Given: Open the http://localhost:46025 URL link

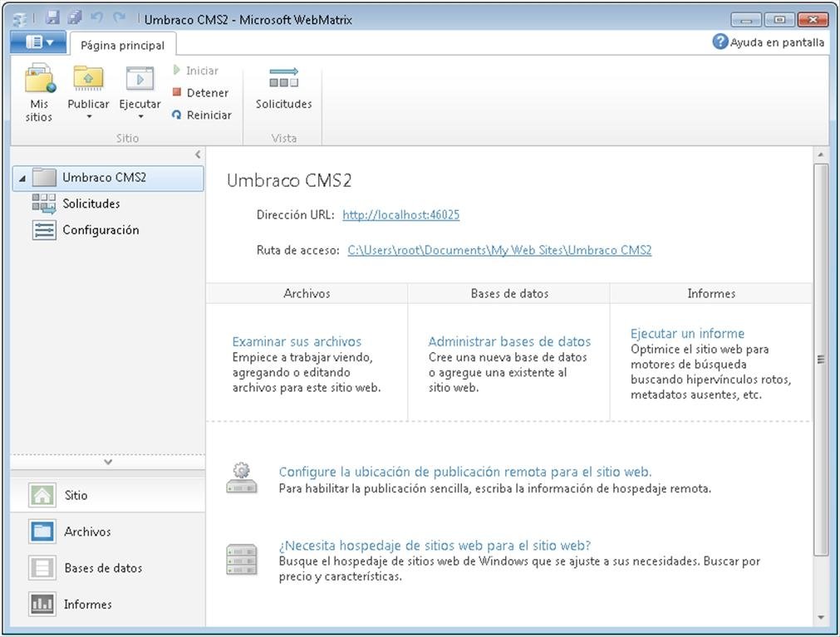Looking at the screenshot, I should pos(400,214).
